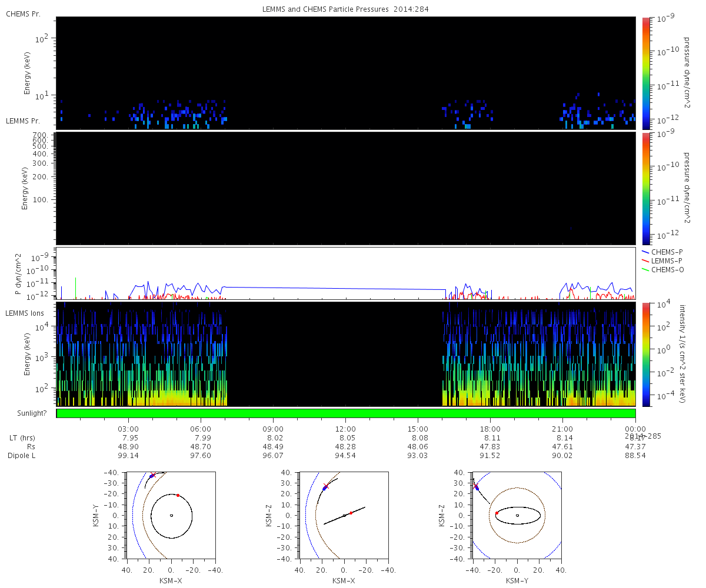706x588 pixels.
Task: Click the 15:00 time axis tick label
Action: point(418,429)
